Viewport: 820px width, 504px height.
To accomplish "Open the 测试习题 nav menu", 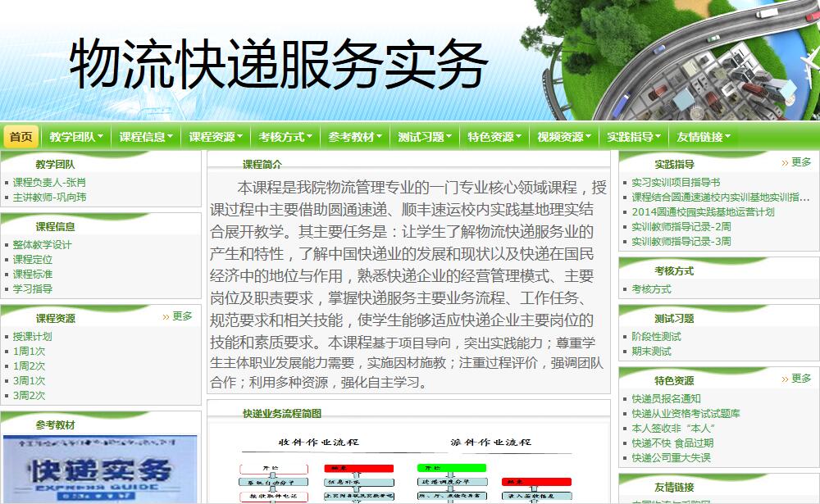I will 425,137.
